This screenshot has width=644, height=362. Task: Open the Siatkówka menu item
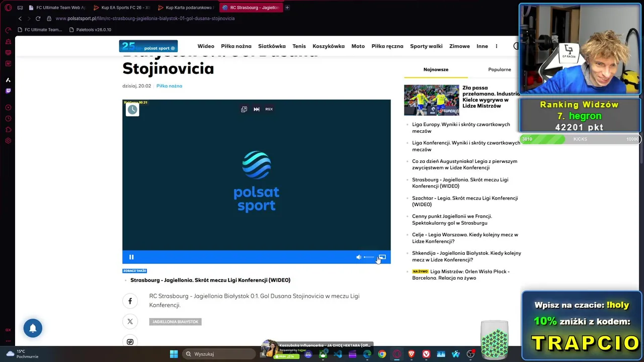point(272,46)
